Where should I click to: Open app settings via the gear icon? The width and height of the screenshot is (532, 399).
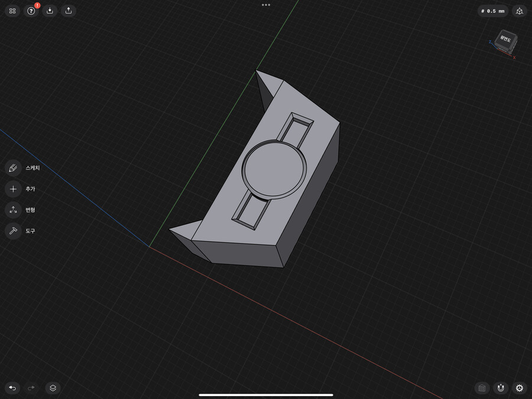[x=519, y=388]
